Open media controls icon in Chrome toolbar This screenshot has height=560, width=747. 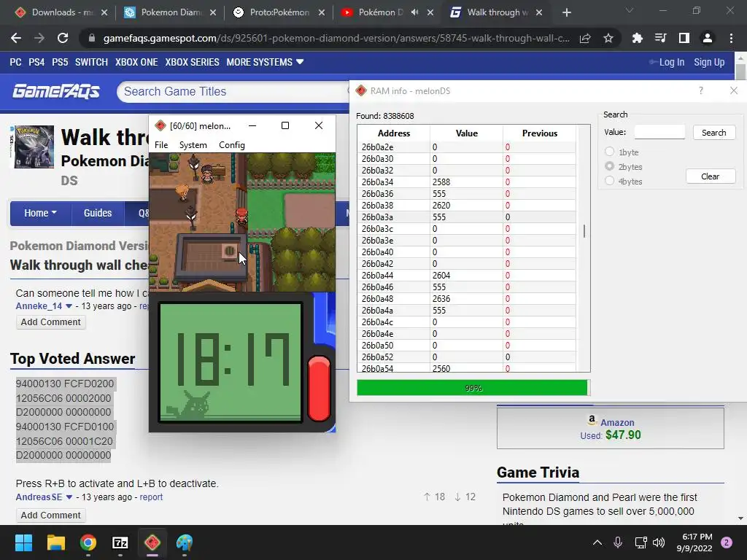(660, 38)
